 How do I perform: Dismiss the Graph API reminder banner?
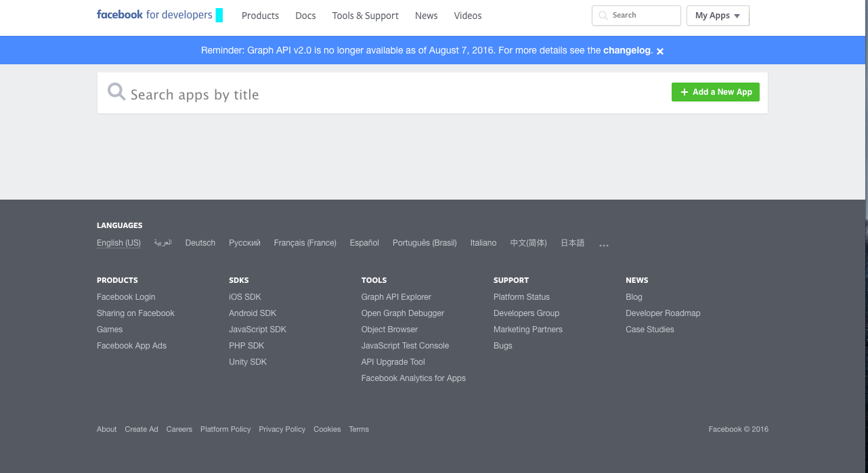pos(660,50)
